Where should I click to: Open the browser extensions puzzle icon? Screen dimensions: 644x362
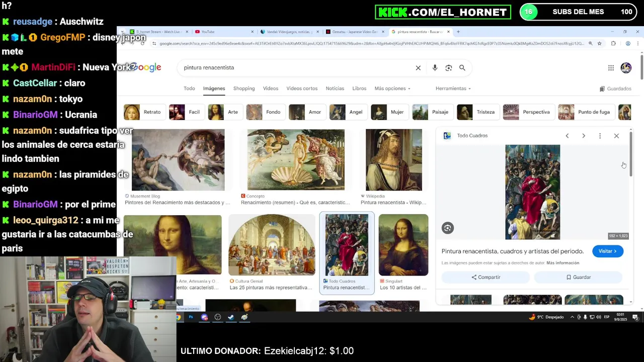click(613, 44)
